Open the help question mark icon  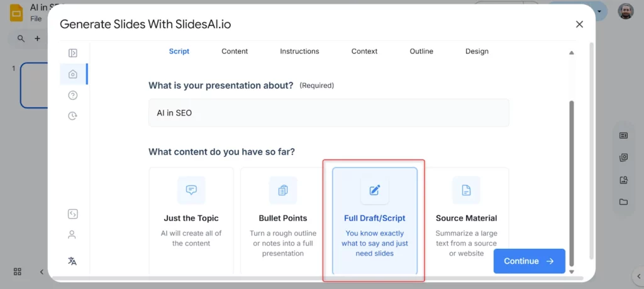[x=73, y=95]
